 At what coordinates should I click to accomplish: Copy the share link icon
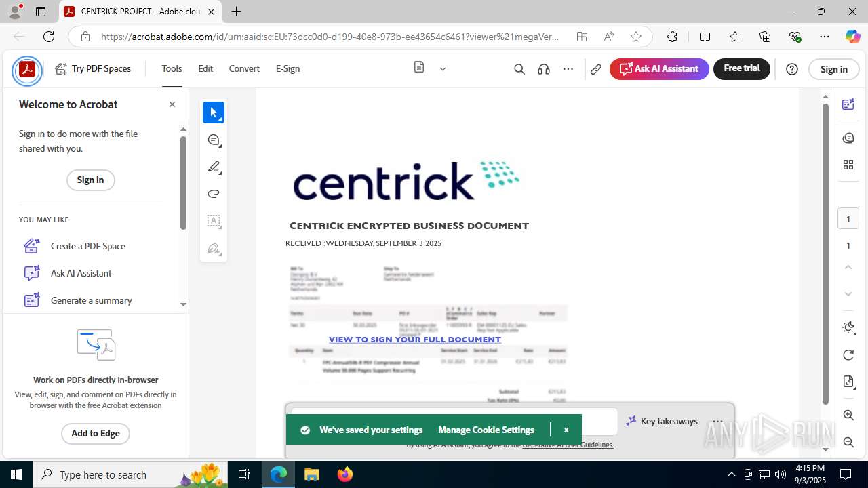coord(596,69)
